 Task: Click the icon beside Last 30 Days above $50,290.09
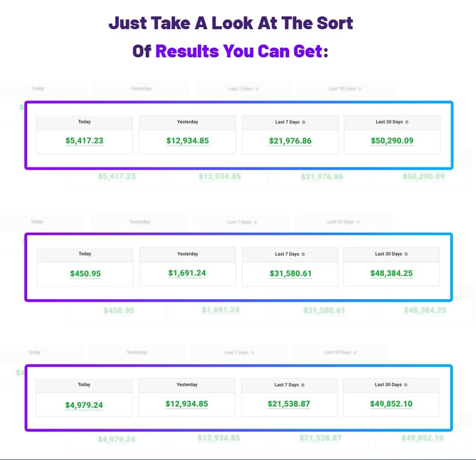(406, 122)
